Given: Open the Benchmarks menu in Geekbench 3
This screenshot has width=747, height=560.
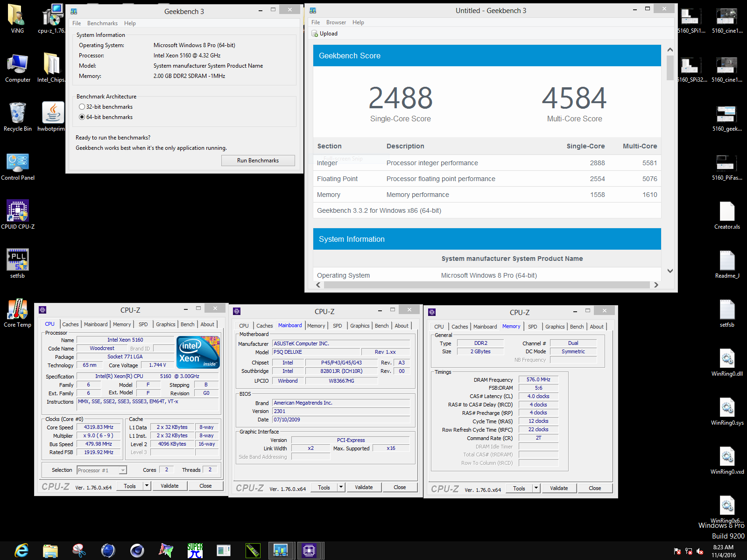Looking at the screenshot, I should point(102,23).
